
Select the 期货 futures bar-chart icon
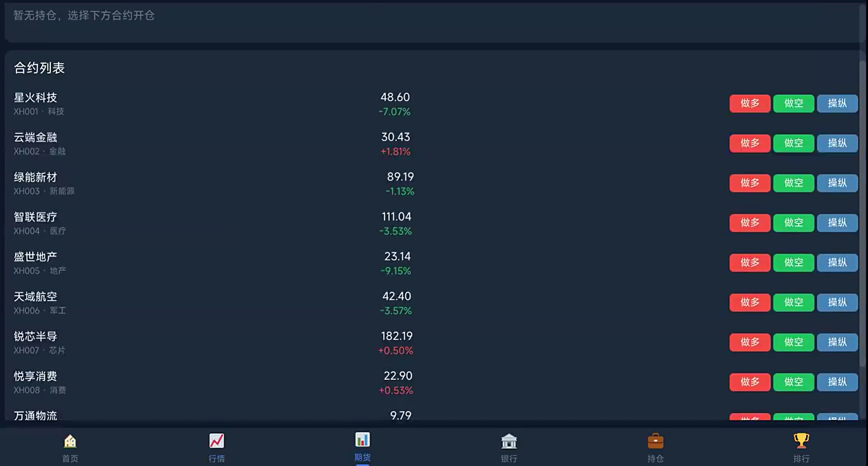(x=362, y=440)
